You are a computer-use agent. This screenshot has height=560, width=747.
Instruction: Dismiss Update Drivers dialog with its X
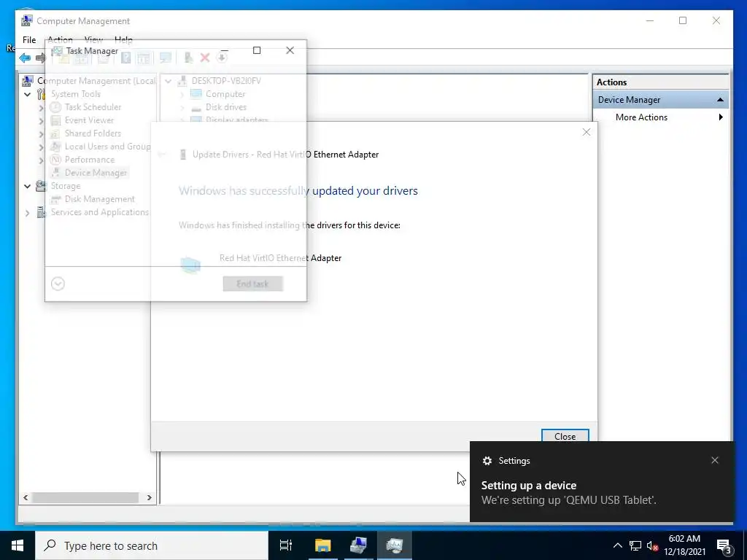pyautogui.click(x=587, y=133)
